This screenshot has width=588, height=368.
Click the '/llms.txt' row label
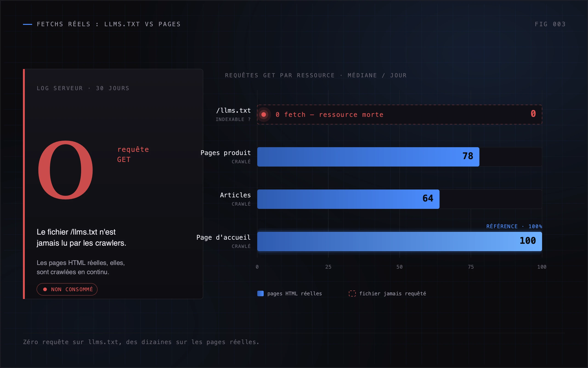click(x=233, y=110)
